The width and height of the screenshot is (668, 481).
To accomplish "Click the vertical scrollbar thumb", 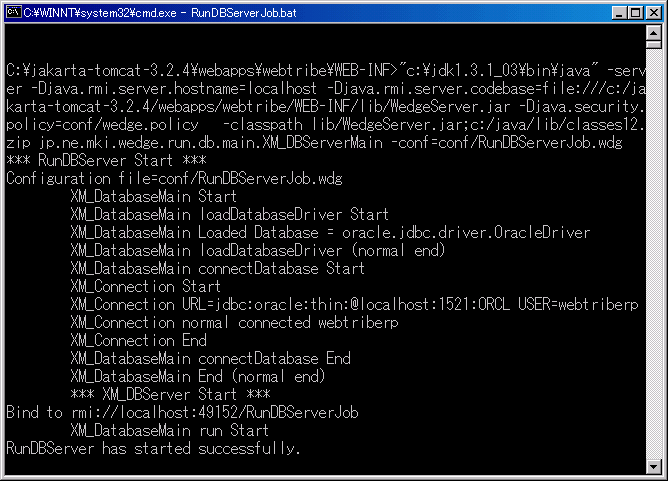I will (654, 442).
